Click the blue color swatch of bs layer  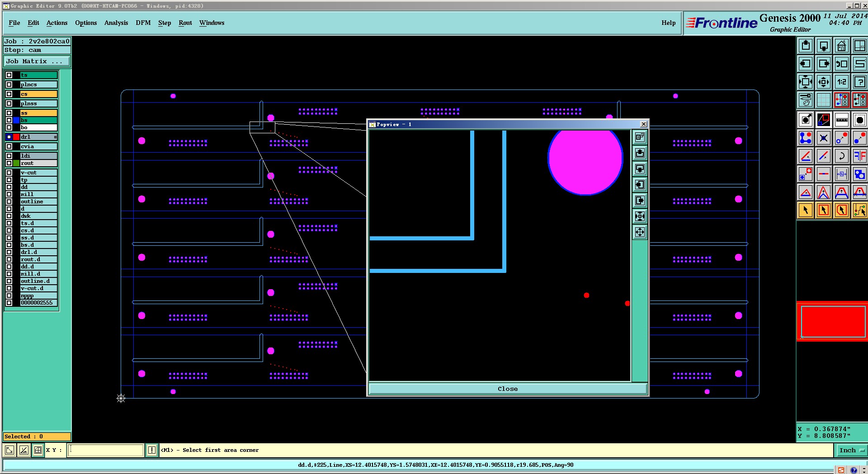tap(16, 120)
